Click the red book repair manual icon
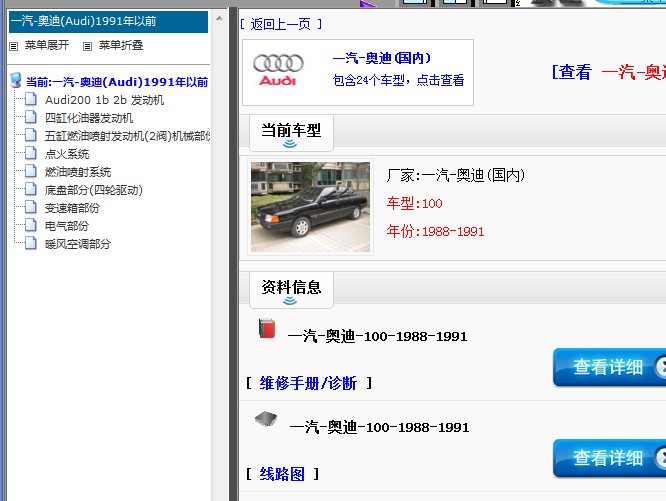Image resolution: width=666 pixels, height=501 pixels. [267, 328]
